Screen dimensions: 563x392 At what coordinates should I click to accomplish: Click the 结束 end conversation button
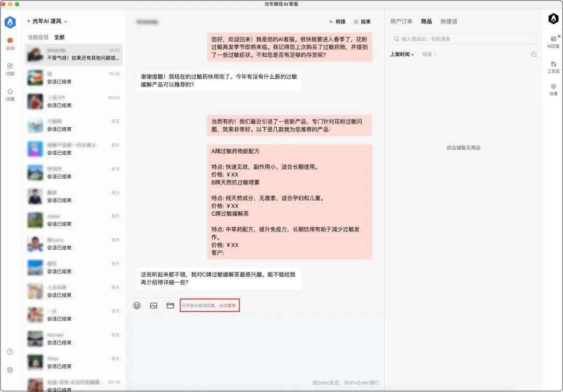(x=362, y=22)
